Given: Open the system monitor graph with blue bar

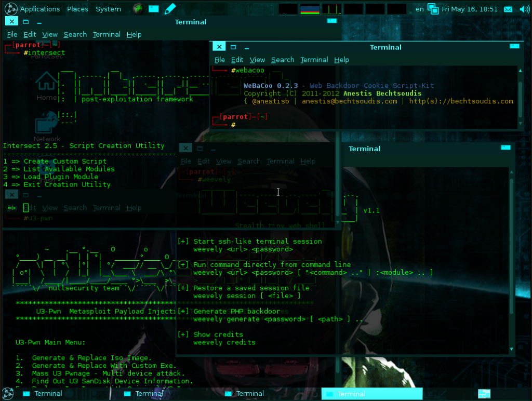Looking at the screenshot, I should point(310,9).
